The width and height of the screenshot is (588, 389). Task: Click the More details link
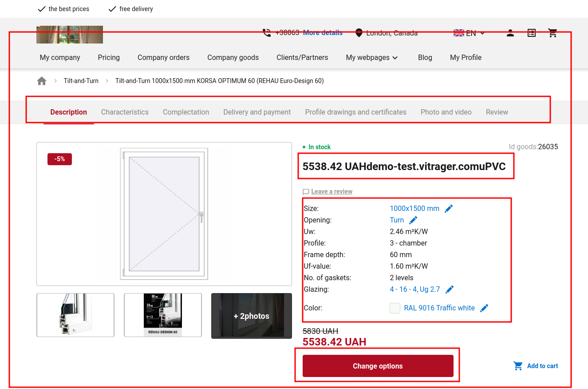[x=323, y=33]
